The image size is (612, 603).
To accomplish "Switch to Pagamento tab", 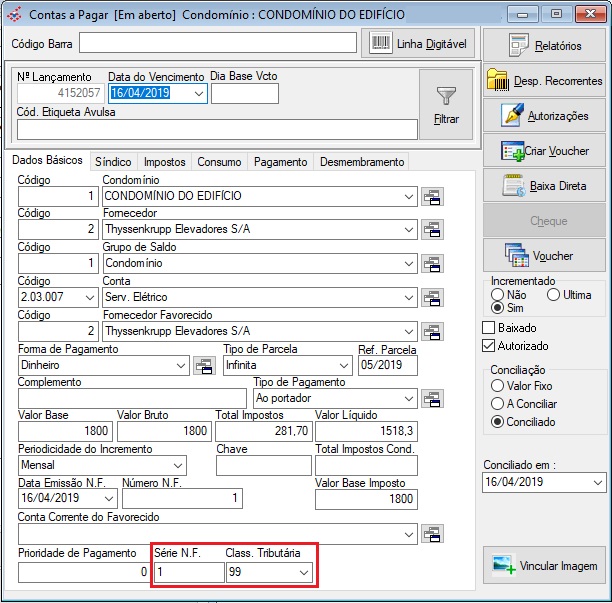I will coord(280,162).
